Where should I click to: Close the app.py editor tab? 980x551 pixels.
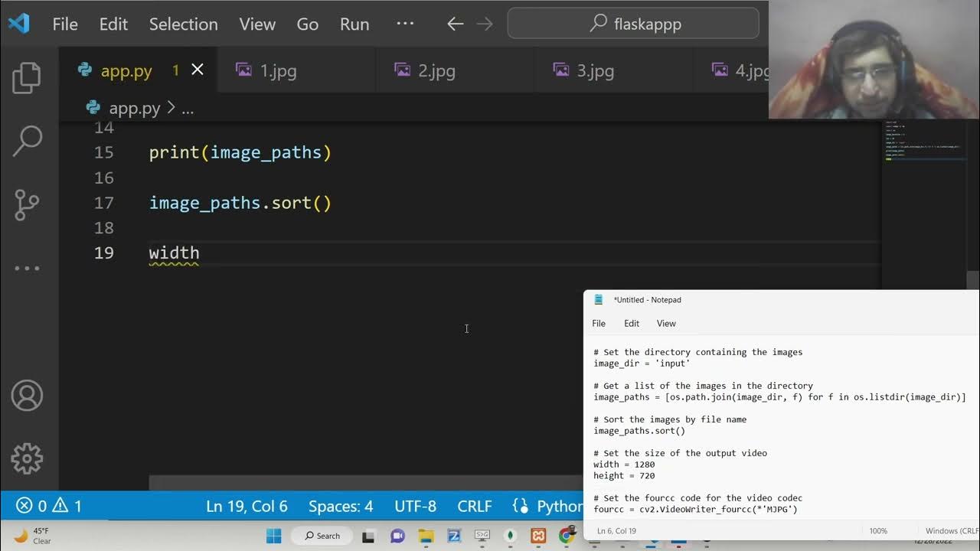point(198,70)
